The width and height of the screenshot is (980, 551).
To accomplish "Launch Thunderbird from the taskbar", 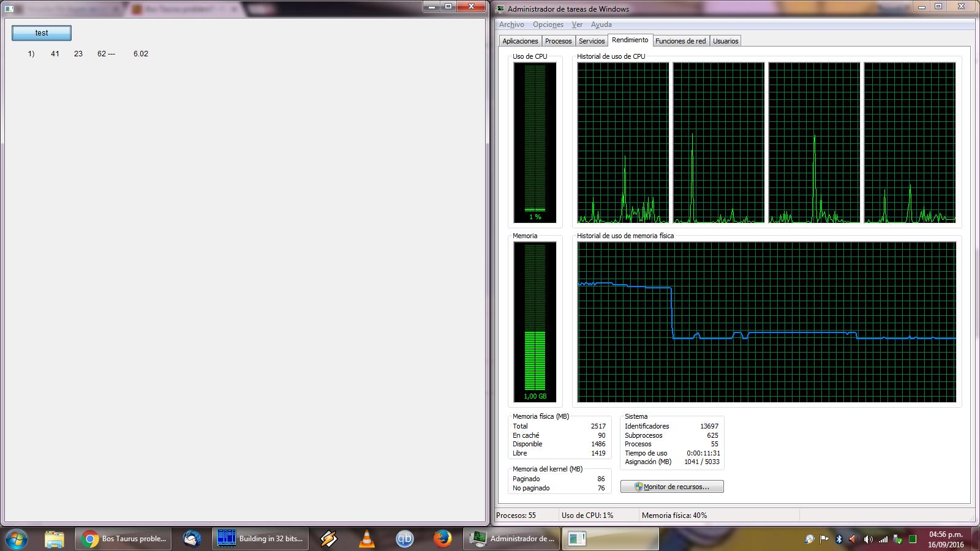I will coord(192,539).
